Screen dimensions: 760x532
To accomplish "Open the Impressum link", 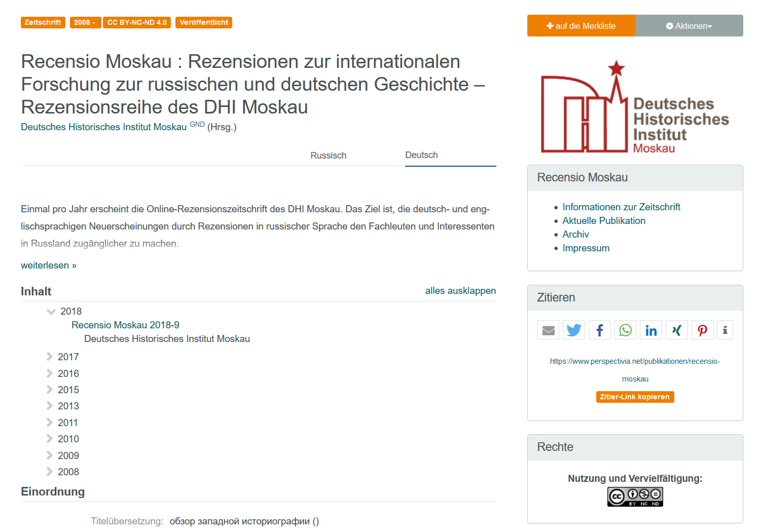I will (x=586, y=248).
